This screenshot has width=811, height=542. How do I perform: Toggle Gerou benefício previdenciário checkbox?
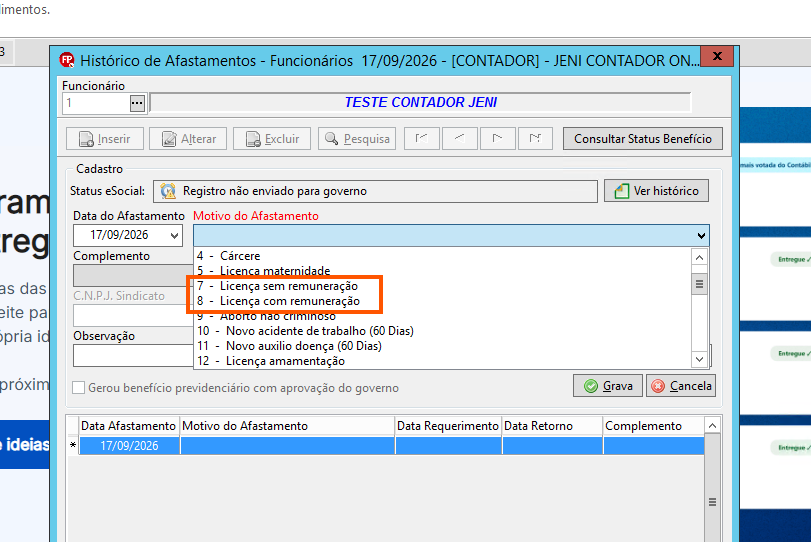click(79, 387)
